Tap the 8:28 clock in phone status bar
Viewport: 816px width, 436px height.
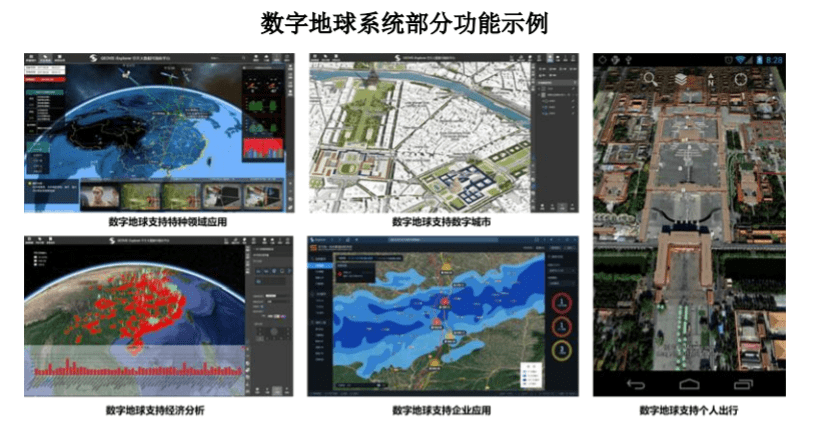774,60
